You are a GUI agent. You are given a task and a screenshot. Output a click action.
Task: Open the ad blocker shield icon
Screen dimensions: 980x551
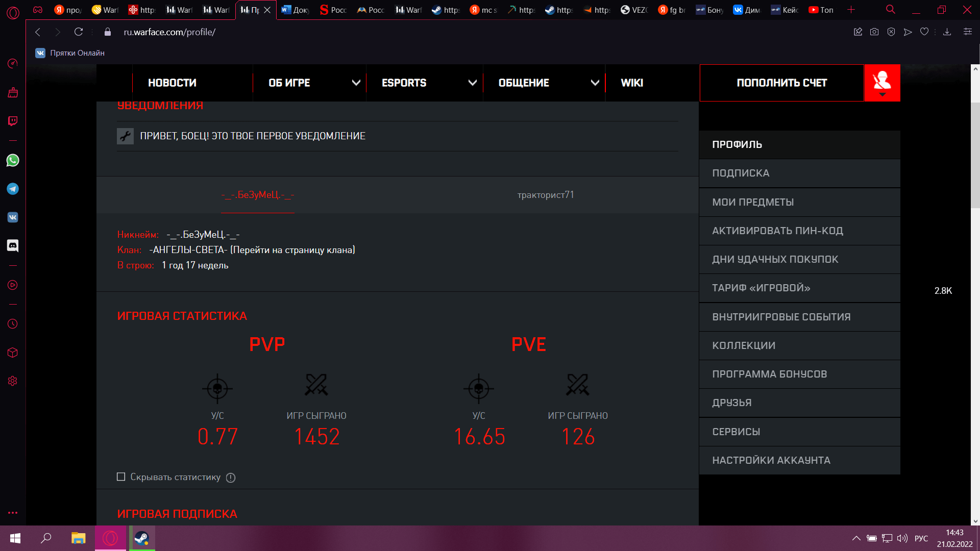tap(891, 32)
